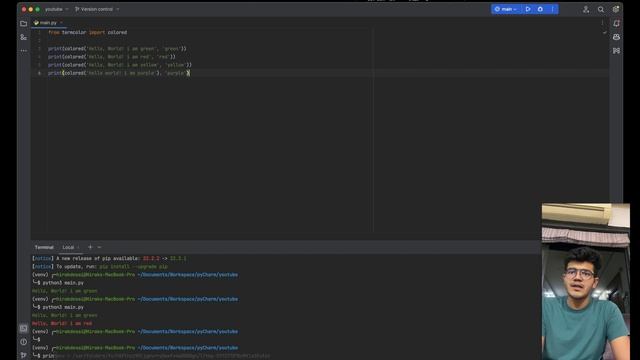The height and width of the screenshot is (360, 640).
Task: Open the Git tool window icon
Action: [x=24, y=355]
